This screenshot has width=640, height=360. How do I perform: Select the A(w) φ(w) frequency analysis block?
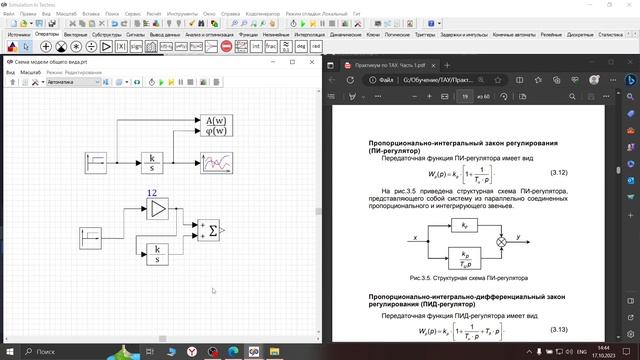point(216,125)
